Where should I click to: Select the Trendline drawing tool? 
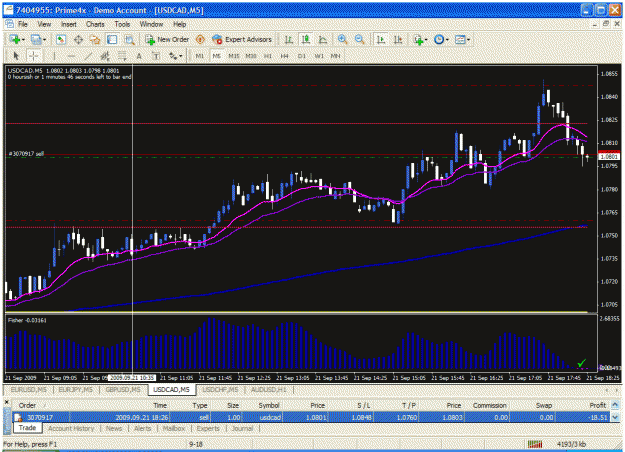88,56
